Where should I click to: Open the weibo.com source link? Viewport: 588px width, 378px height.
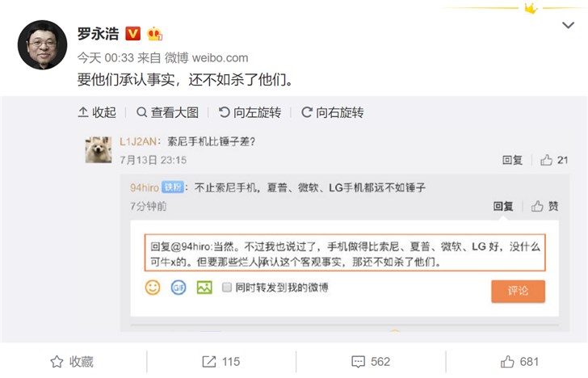[220, 58]
